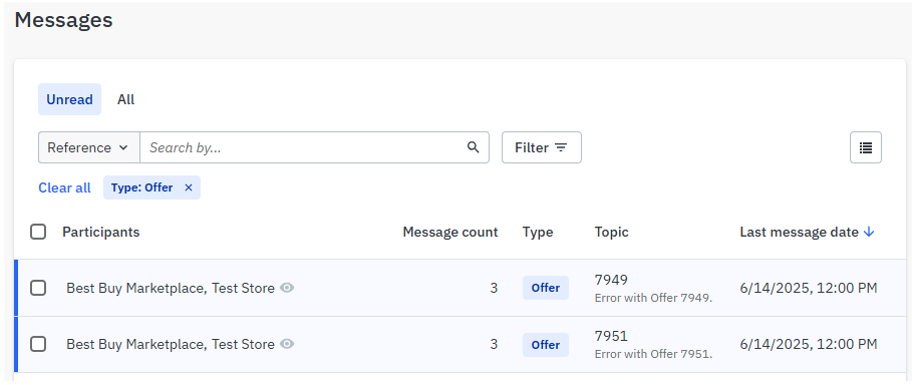Click the Offer type badge on 7951 row

pyautogui.click(x=546, y=345)
